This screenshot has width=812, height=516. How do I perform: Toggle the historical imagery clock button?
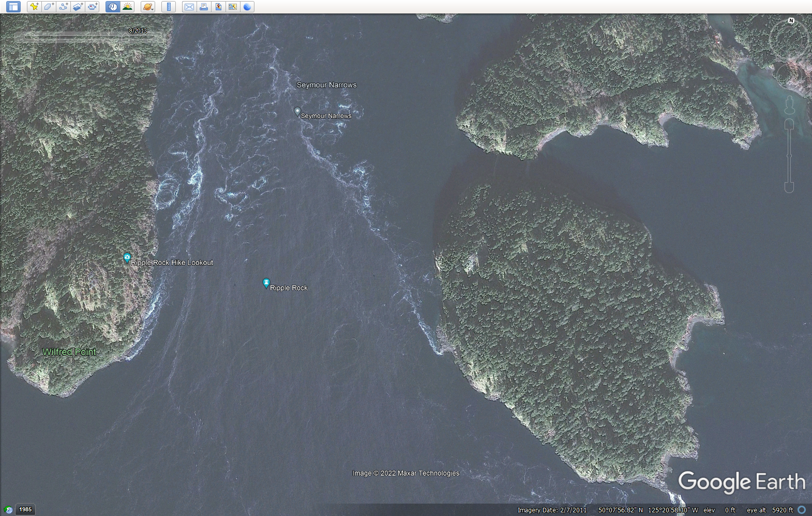coord(113,7)
